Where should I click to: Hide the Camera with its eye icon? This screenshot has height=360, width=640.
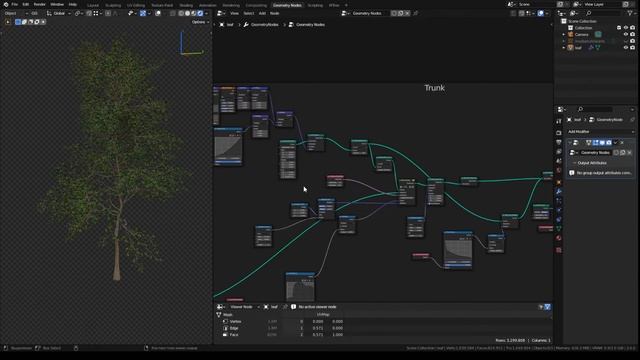click(x=626, y=35)
